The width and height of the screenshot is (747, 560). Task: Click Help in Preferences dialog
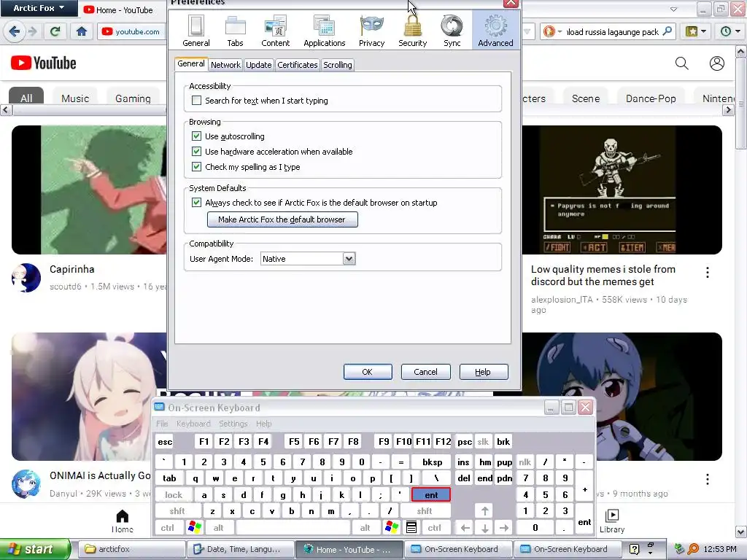tap(483, 372)
